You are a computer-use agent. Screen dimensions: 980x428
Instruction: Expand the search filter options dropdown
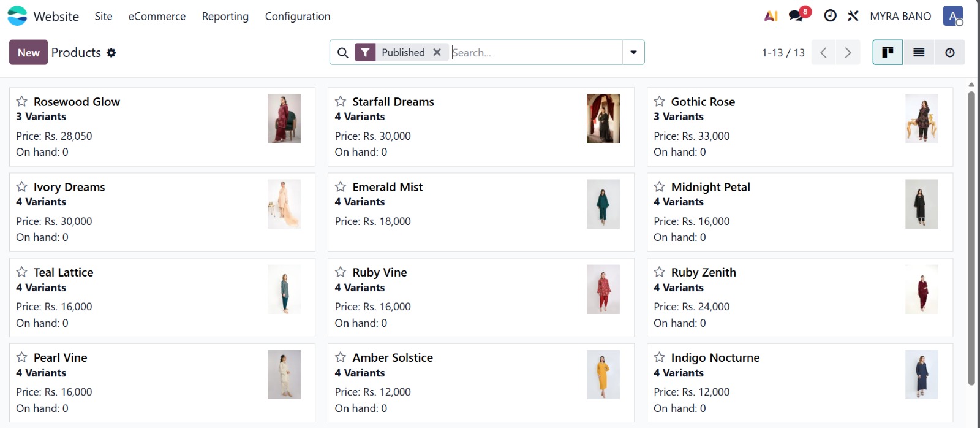633,53
